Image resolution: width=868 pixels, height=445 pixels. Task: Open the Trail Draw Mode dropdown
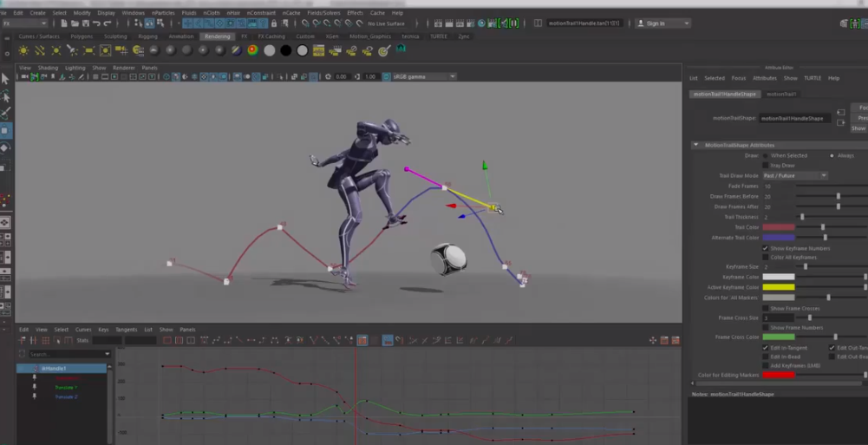(x=794, y=175)
